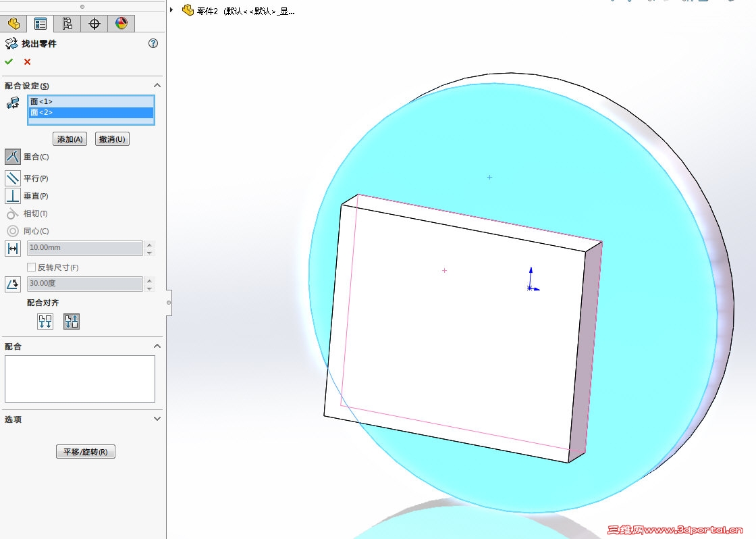Click inside the empty 配合 list box

point(80,379)
